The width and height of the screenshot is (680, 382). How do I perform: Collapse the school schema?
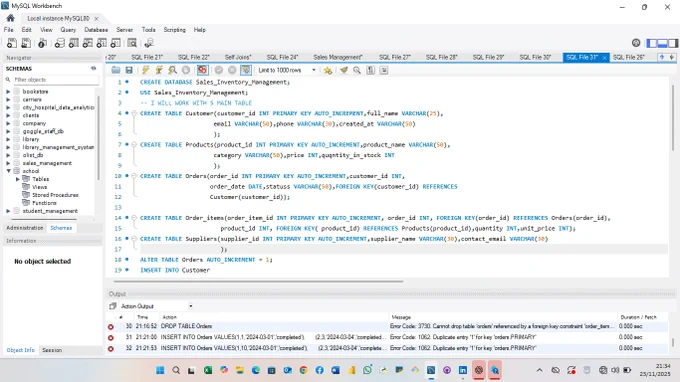8,171
